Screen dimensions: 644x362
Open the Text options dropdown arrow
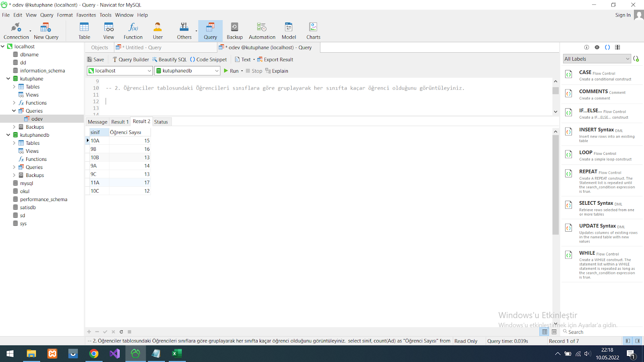(254, 60)
